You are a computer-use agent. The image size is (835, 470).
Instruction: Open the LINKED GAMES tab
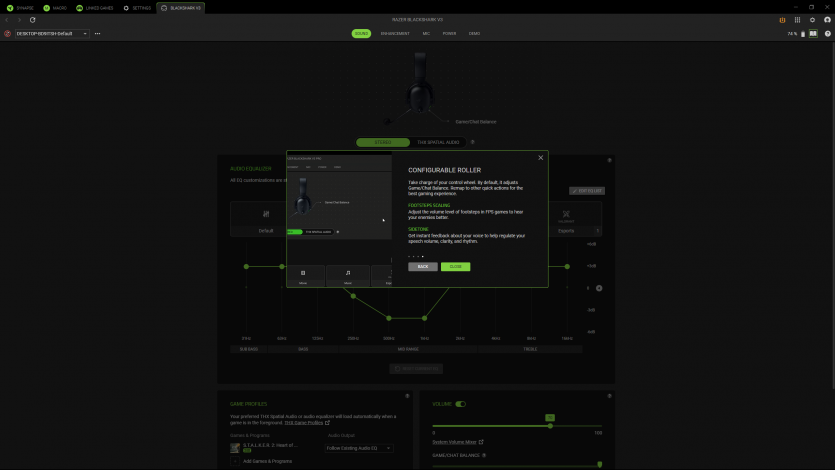(95, 7)
